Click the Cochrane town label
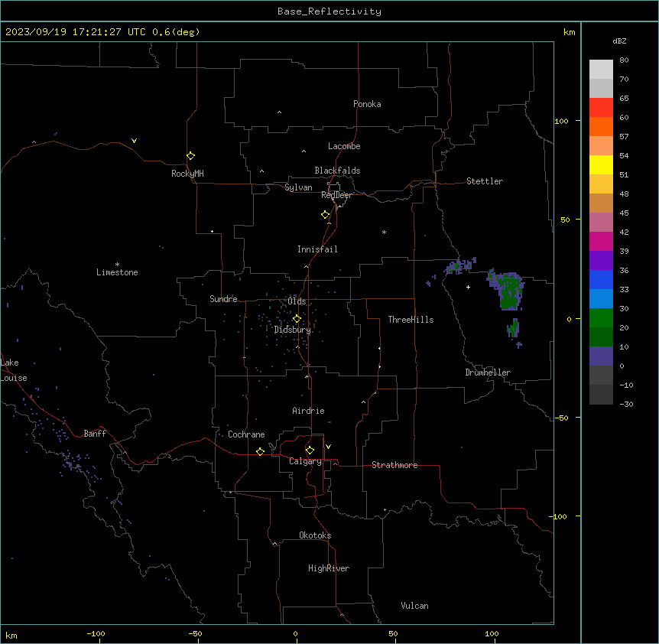This screenshot has height=644, width=659. tap(246, 434)
